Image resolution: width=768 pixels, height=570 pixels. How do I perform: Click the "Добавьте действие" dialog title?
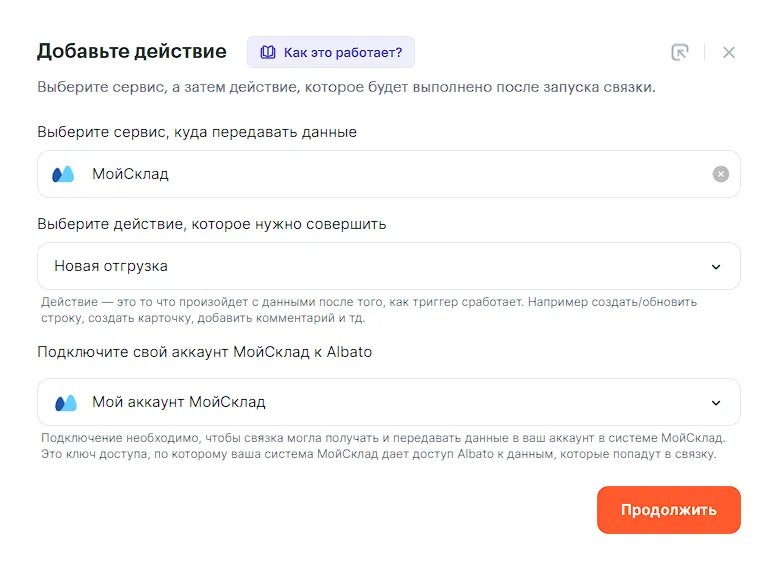click(132, 51)
